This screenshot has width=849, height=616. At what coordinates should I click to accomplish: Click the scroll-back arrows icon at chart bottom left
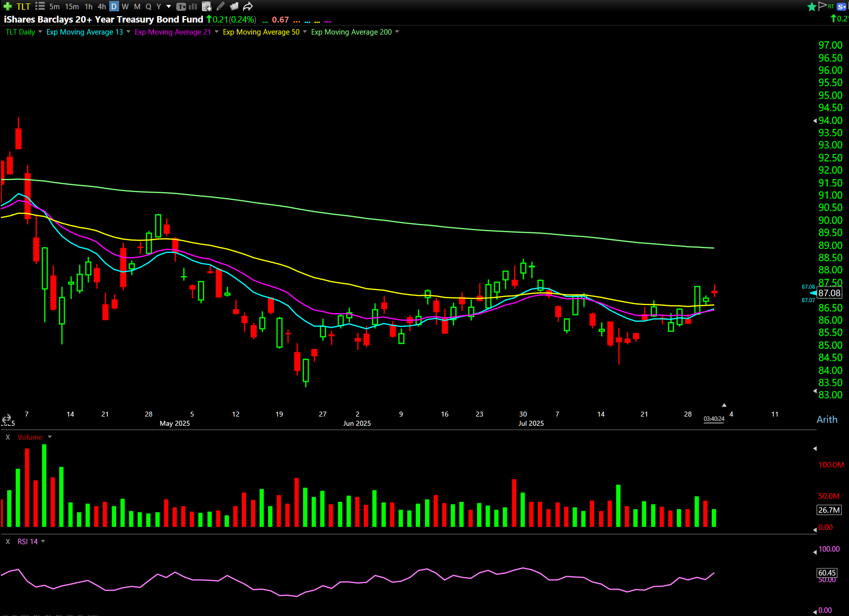point(6,419)
